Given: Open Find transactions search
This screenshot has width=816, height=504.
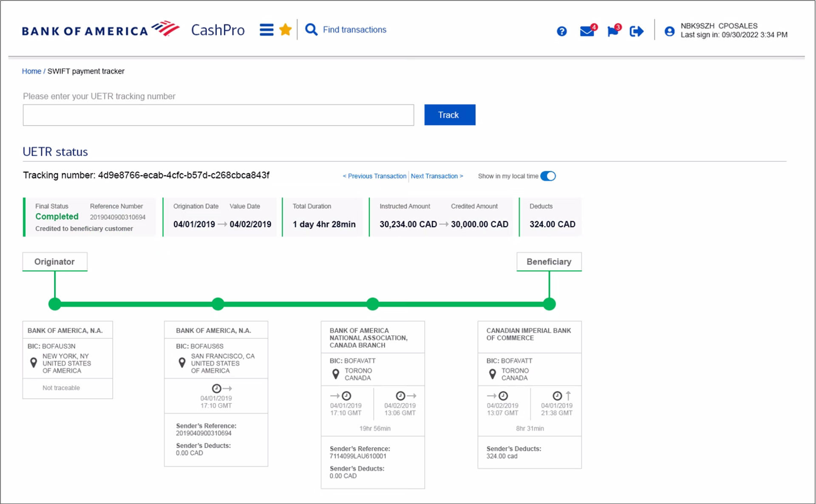Looking at the screenshot, I should pyautogui.click(x=354, y=30).
